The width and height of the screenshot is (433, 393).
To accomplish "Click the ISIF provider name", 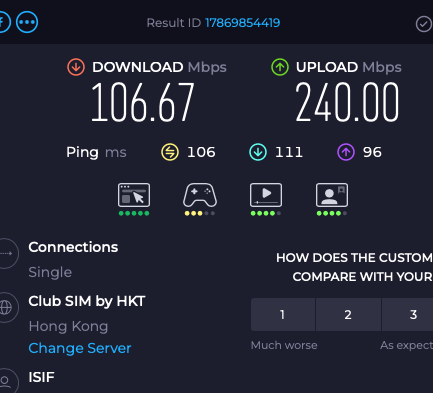I will pos(41,377).
